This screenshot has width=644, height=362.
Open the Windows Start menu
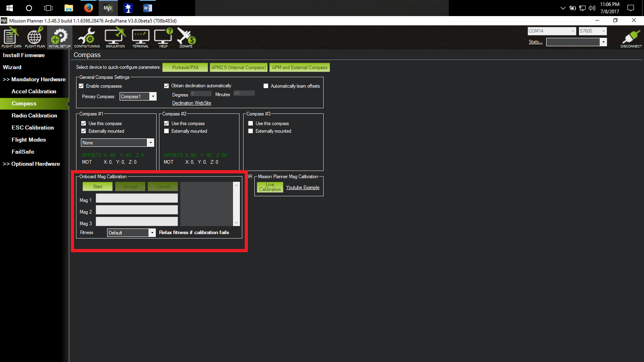click(10, 8)
